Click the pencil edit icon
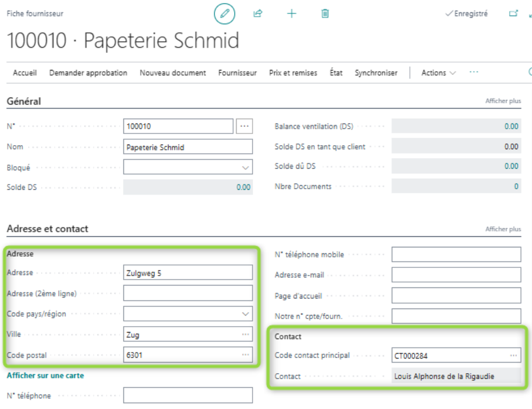This screenshot has width=532, height=409. click(224, 14)
